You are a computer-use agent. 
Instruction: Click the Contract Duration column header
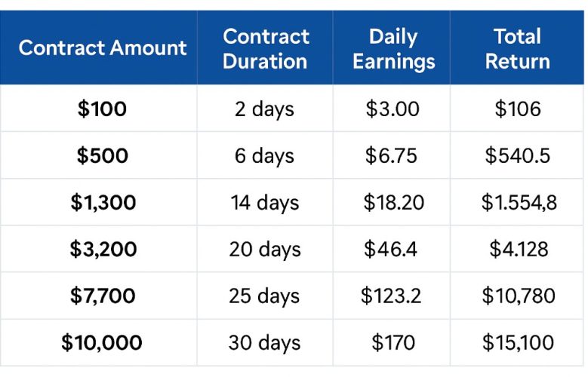coord(266,48)
